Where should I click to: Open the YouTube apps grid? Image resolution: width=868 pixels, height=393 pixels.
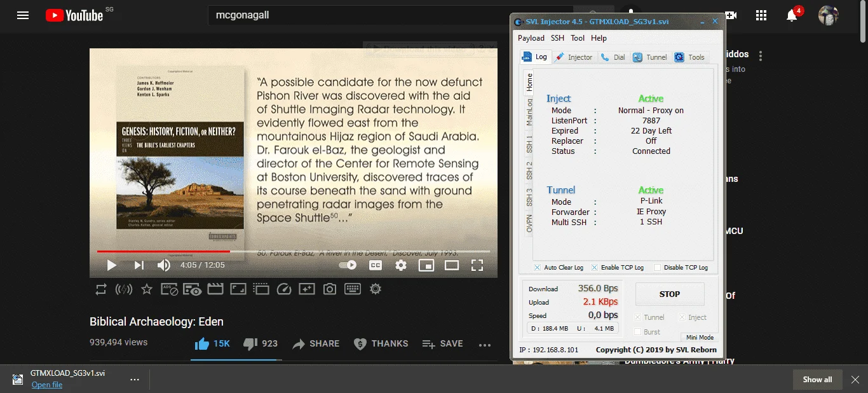click(x=761, y=15)
